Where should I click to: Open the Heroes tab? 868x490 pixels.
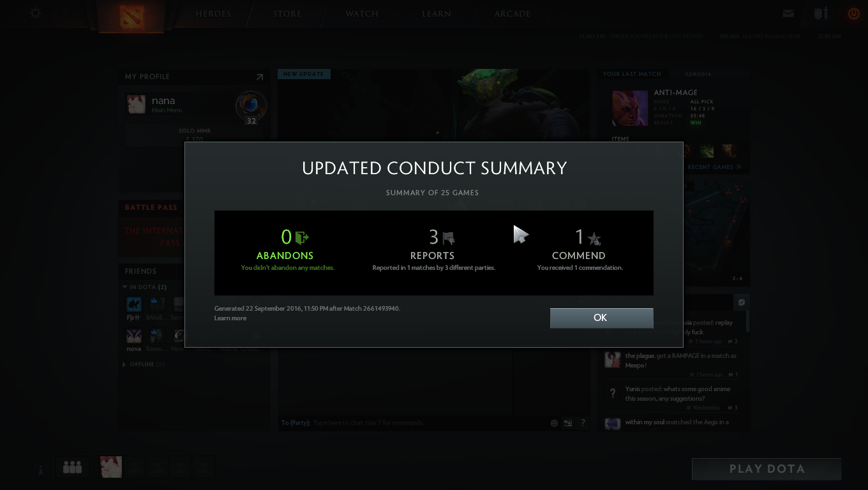213,13
